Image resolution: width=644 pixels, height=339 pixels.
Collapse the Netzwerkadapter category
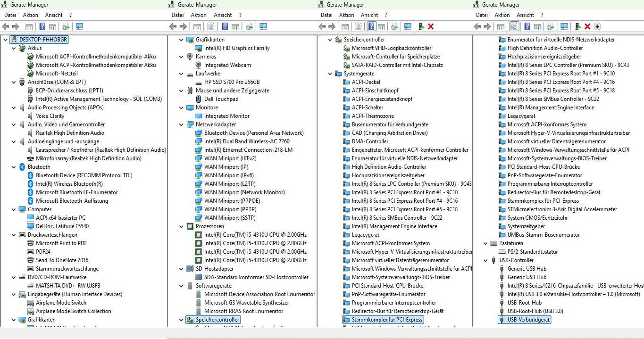point(182,124)
